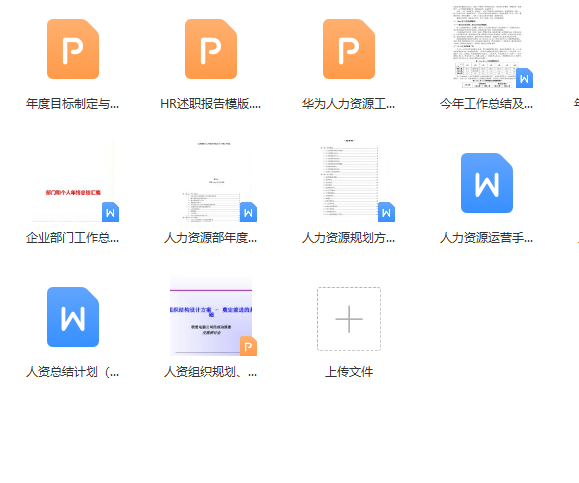The height and width of the screenshot is (483, 579).
Task: Select file name 华为人力资源工...
Action: click(349, 104)
